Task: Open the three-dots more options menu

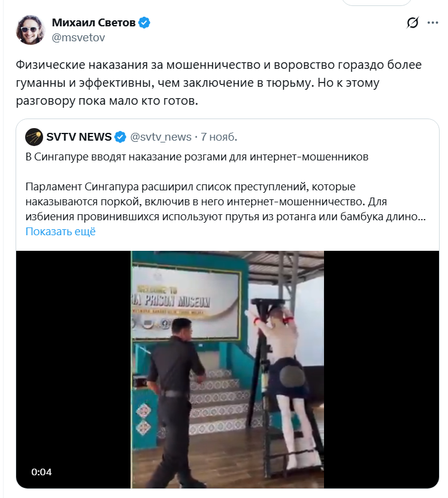Action: (x=433, y=23)
